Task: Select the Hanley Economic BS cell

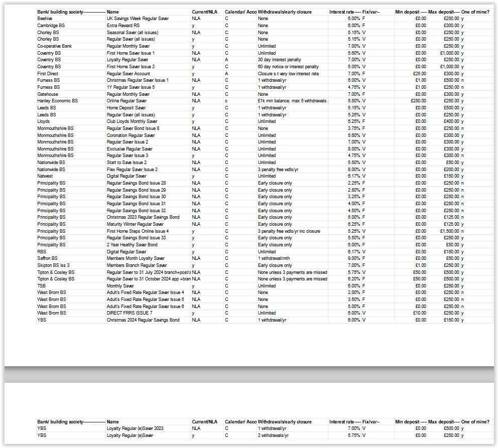Action: click(x=57, y=101)
